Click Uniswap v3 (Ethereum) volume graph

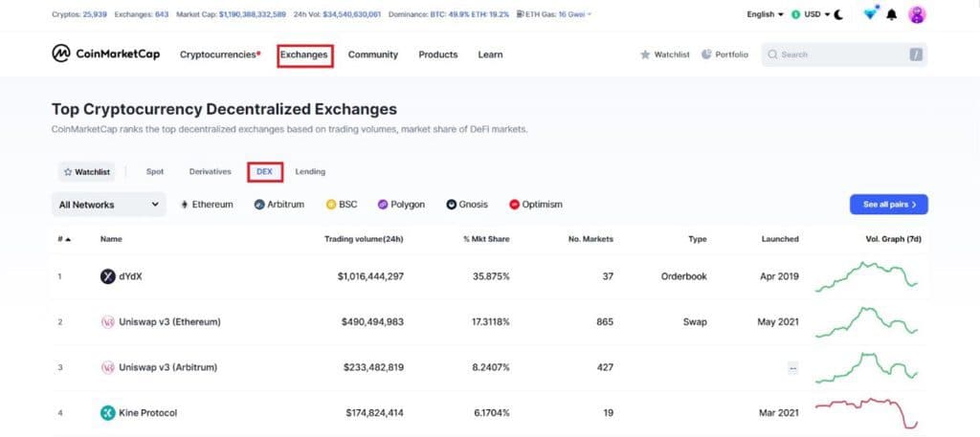867,322
